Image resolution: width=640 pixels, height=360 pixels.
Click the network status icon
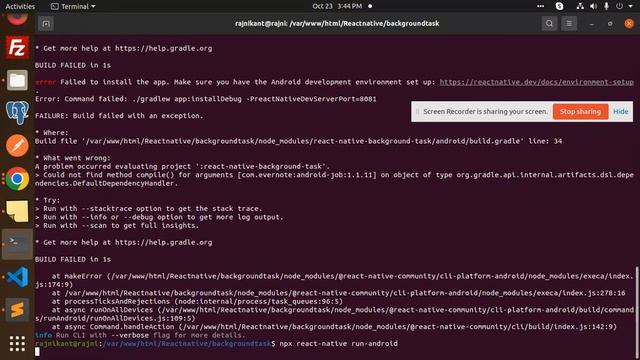580,6
